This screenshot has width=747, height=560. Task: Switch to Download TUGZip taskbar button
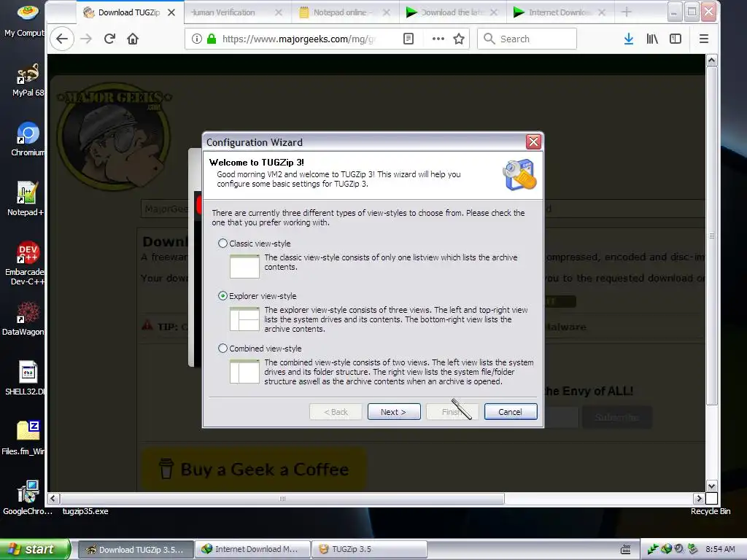point(136,549)
